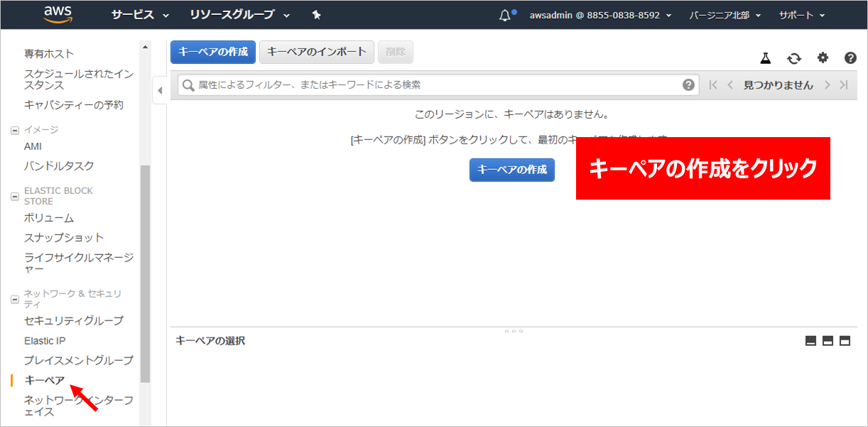Collapse the Elastic Block Store section
The height and width of the screenshot is (427, 868).
click(x=14, y=196)
